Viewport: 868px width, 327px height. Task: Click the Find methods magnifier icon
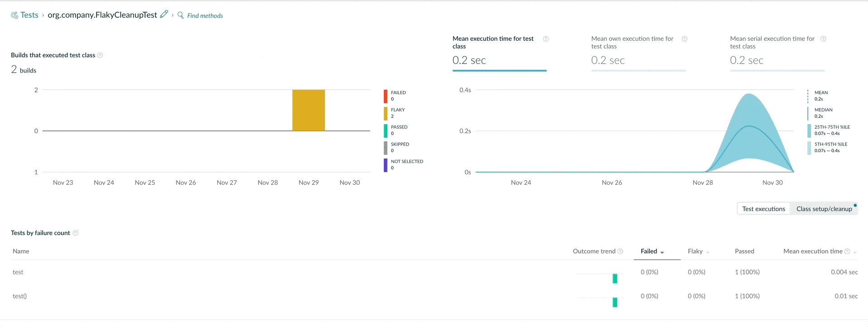tap(181, 15)
